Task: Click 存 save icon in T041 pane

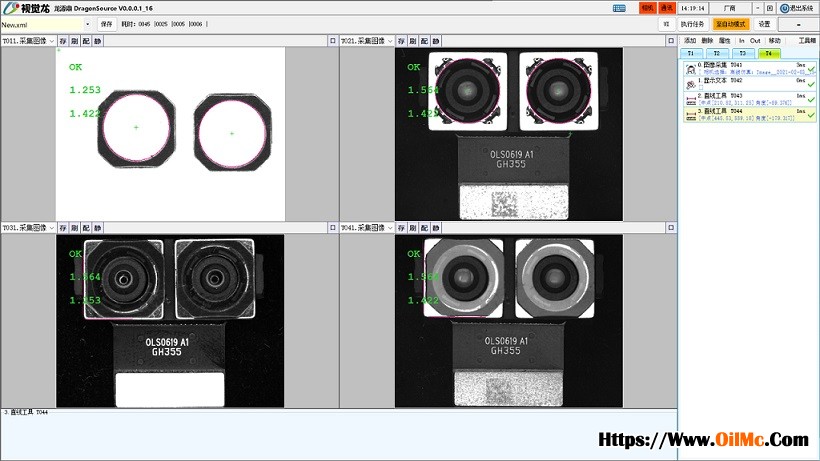Action: coord(401,228)
